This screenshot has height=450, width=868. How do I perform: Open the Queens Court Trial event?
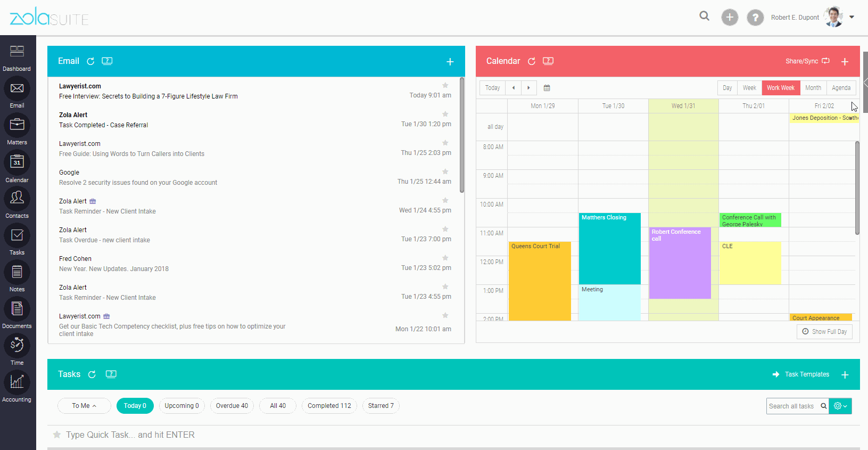540,281
